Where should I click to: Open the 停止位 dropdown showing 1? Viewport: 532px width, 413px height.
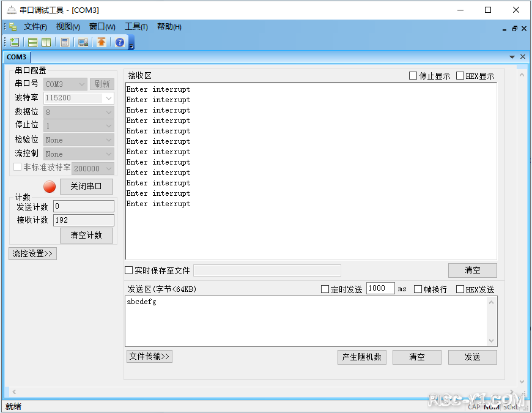pos(79,126)
